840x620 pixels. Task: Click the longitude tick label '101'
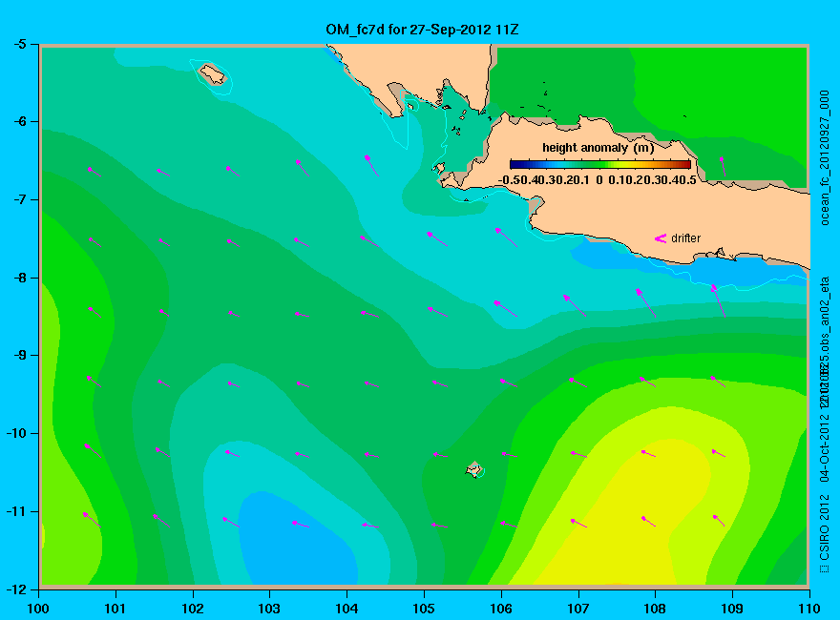click(115, 609)
